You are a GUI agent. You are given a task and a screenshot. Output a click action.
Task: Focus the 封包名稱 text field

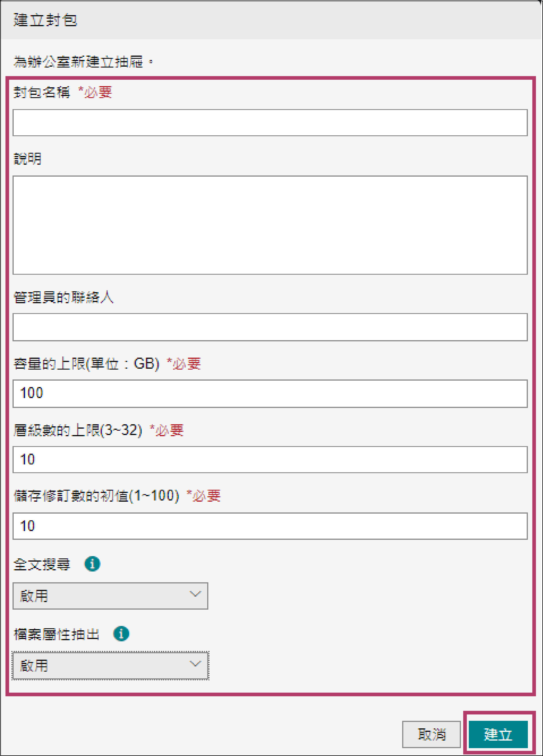[270, 123]
